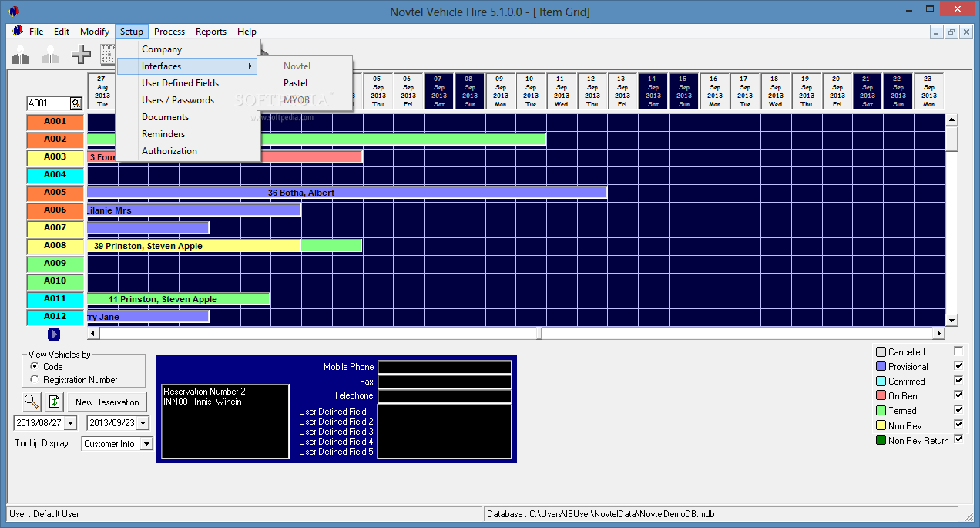Screen dimensions: 980x528
Task: Click the 39 Prinston, Steven Apple reservation bar
Action: click(x=194, y=246)
